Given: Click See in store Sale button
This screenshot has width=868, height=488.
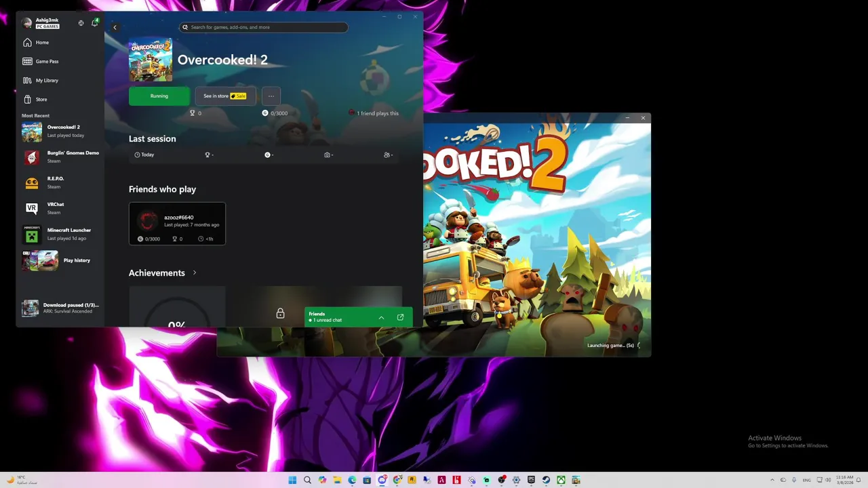Looking at the screenshot, I should click(x=225, y=96).
